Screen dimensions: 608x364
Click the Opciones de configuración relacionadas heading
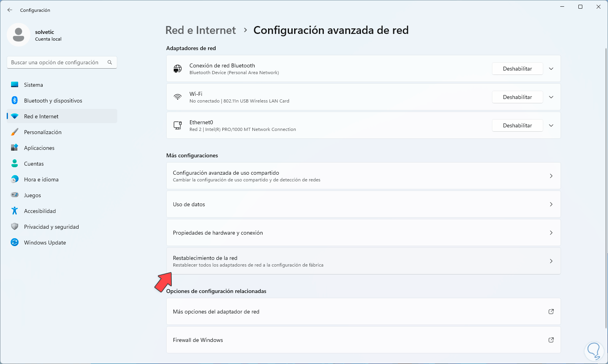216,291
